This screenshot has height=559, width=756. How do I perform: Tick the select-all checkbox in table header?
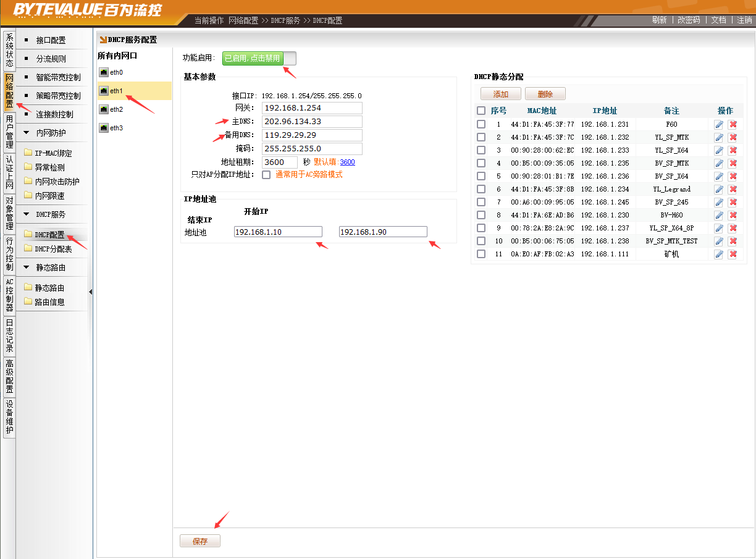tap(481, 111)
